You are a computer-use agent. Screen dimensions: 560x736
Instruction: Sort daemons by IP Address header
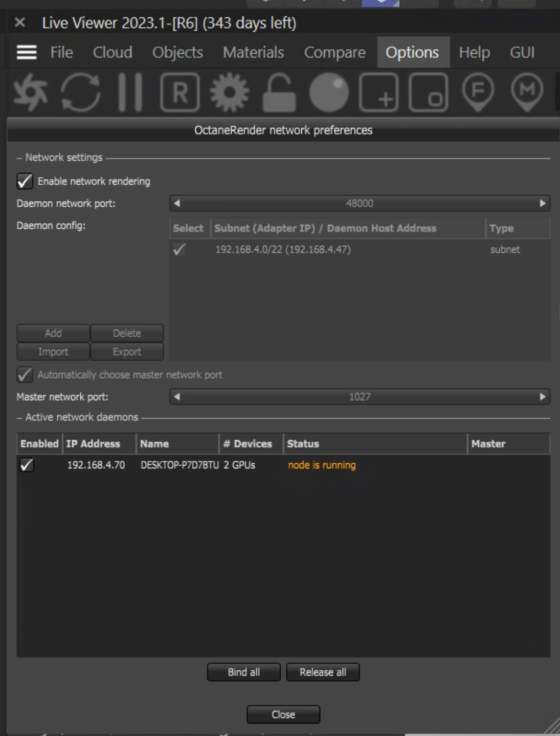pos(99,444)
